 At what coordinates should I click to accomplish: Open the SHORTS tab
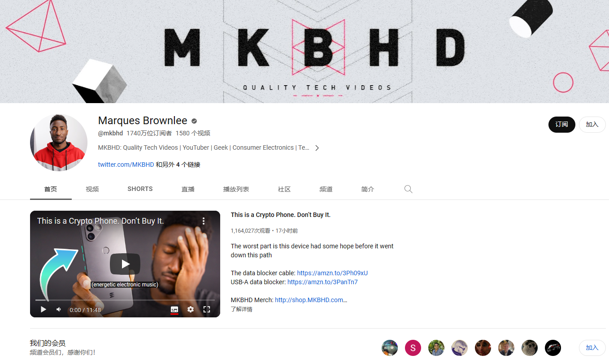click(x=140, y=189)
